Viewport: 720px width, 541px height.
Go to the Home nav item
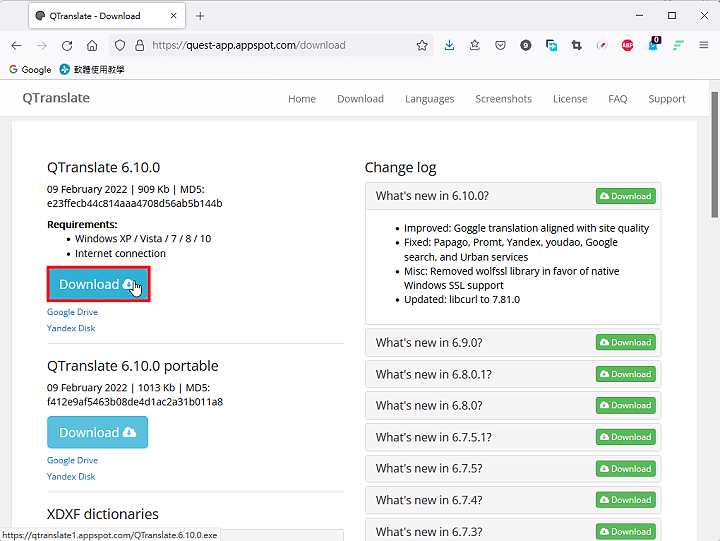pos(302,99)
